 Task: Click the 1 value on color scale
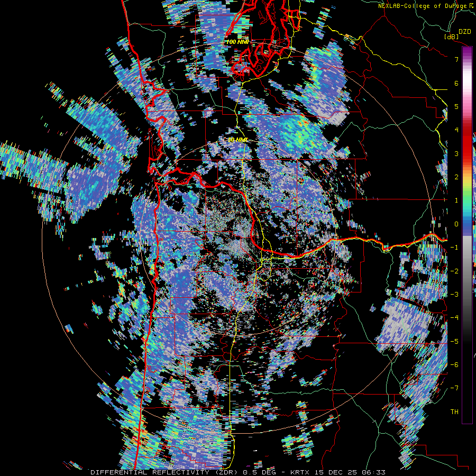pos(456,200)
